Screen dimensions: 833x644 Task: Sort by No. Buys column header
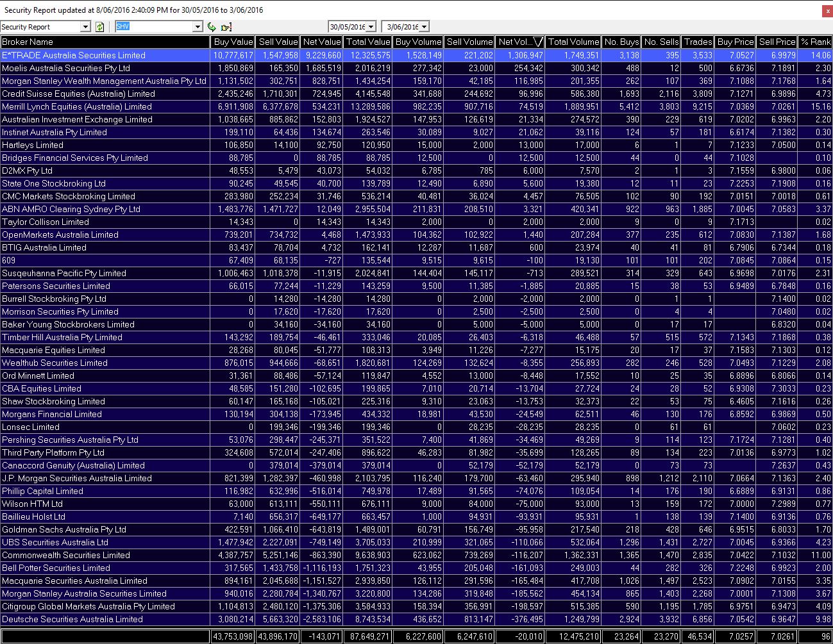621,42
